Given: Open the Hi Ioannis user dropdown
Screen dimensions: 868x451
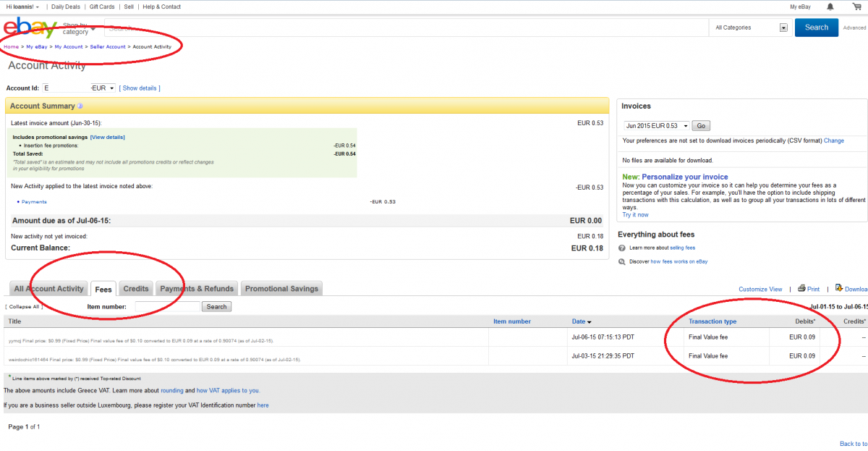Looking at the screenshot, I should click(x=22, y=7).
